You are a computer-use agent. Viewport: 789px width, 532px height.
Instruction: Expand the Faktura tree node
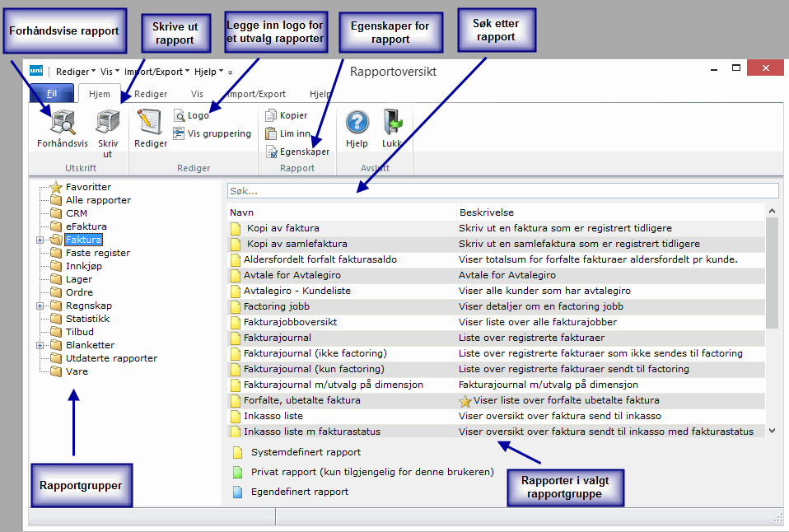tap(40, 240)
